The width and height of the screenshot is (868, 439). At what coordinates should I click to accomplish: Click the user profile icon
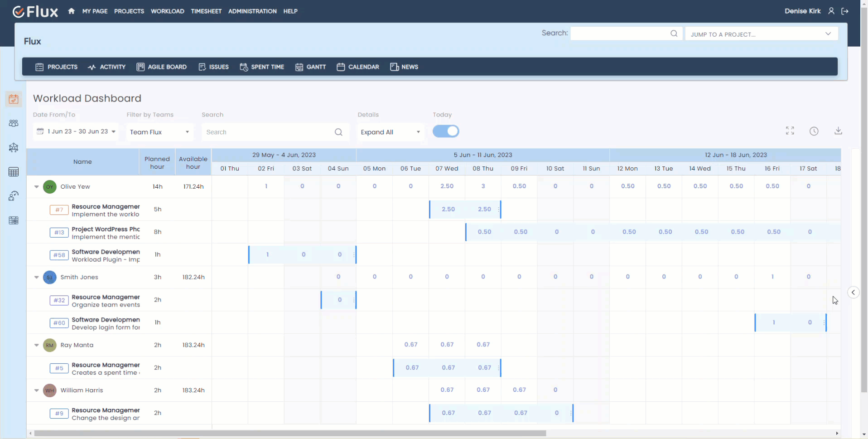pos(831,11)
